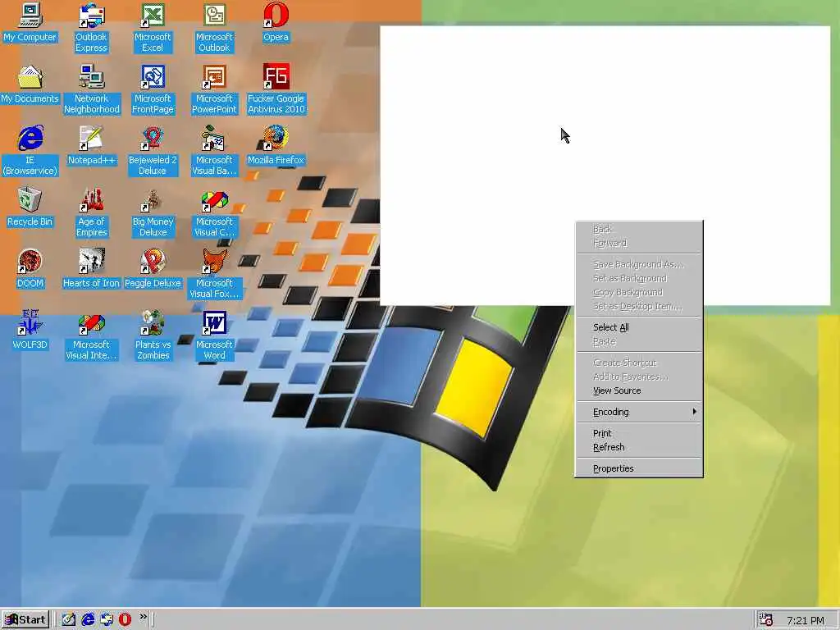Click the scheduler icon in system tray

[x=766, y=620]
